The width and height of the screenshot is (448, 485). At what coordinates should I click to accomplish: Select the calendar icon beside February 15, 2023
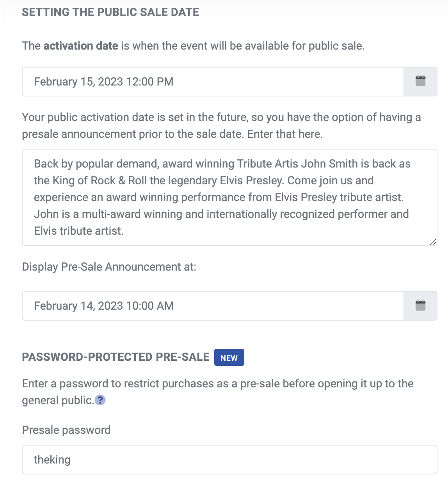point(420,82)
